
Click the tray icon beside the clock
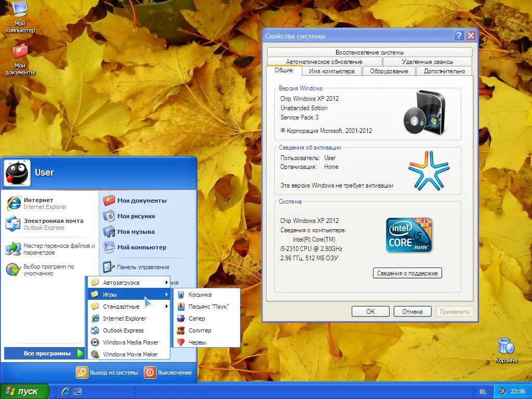[502, 391]
